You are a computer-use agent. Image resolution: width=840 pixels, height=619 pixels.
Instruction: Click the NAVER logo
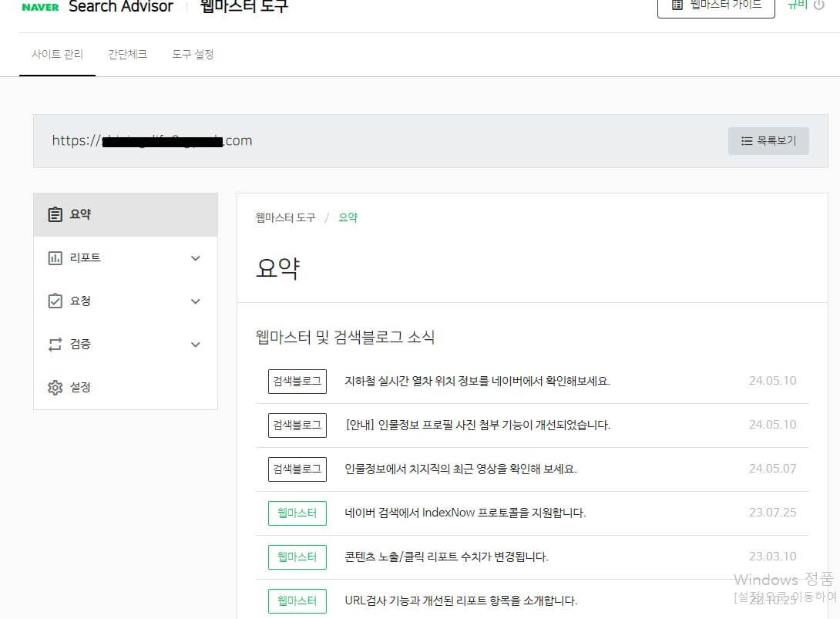pyautogui.click(x=39, y=7)
